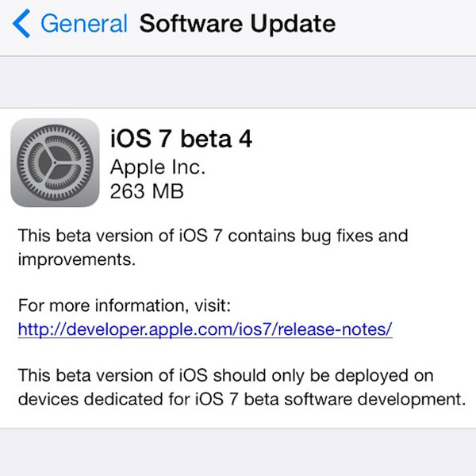Tap the gray area below the navigation bar
Viewport: 476px width, 476px height.
pos(238,82)
